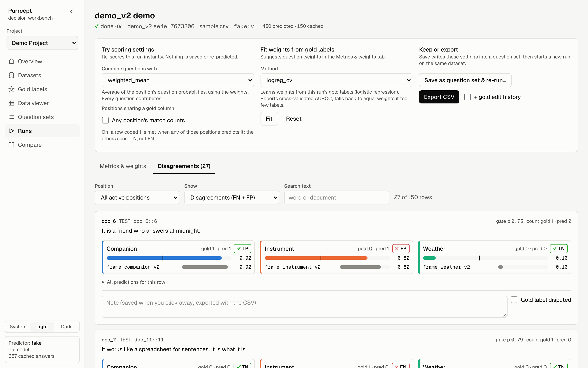Viewport: 588px width, 368px height.
Task: Open the All active positions dropdown
Action: click(x=137, y=197)
